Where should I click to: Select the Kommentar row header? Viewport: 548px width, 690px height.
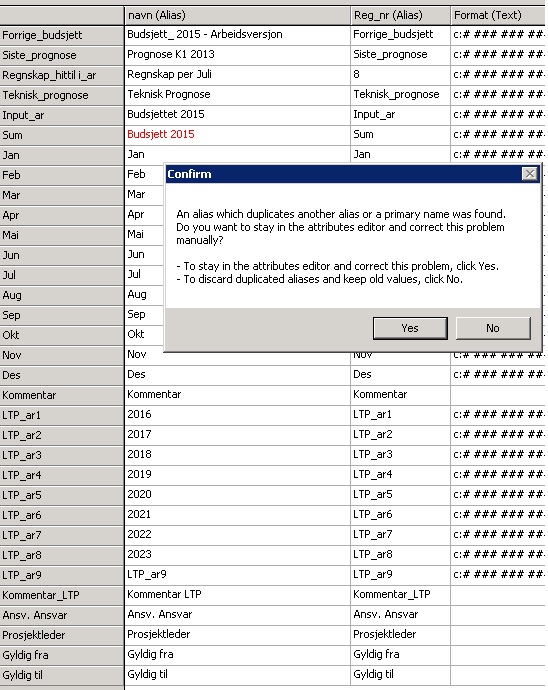(x=62, y=395)
